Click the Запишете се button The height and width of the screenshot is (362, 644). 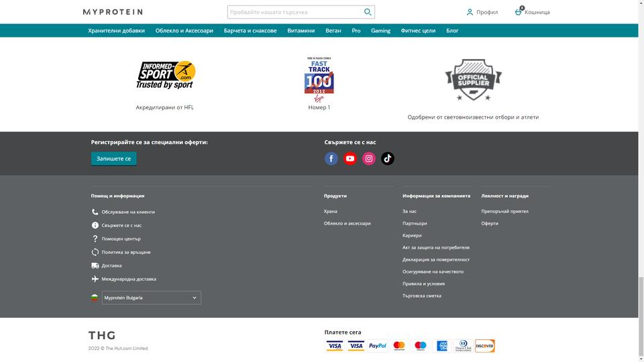(x=114, y=158)
